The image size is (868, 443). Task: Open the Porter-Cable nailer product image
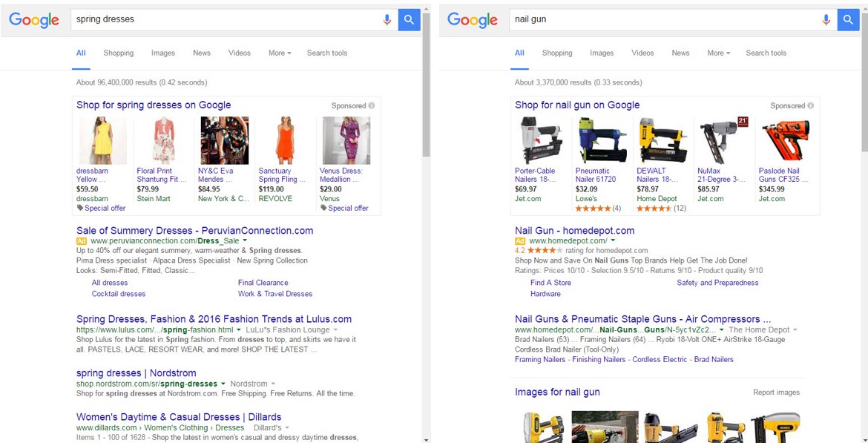point(542,140)
